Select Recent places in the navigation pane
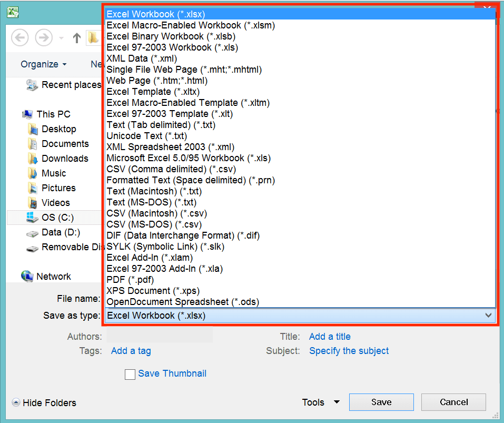 coord(64,85)
